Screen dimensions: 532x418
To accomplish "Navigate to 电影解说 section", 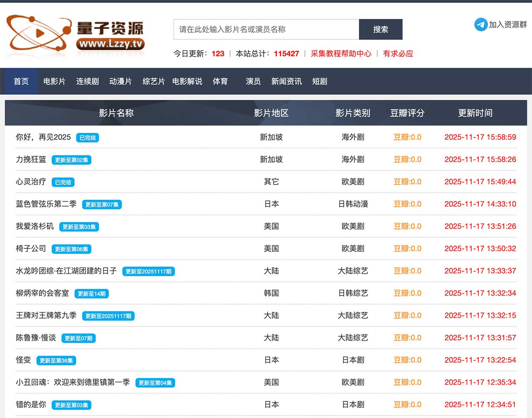I will click(x=187, y=81).
